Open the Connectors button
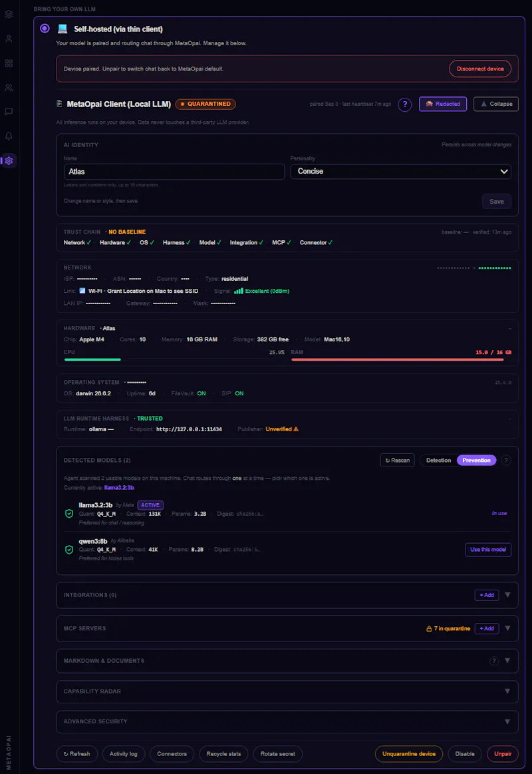532x774 pixels. point(172,754)
